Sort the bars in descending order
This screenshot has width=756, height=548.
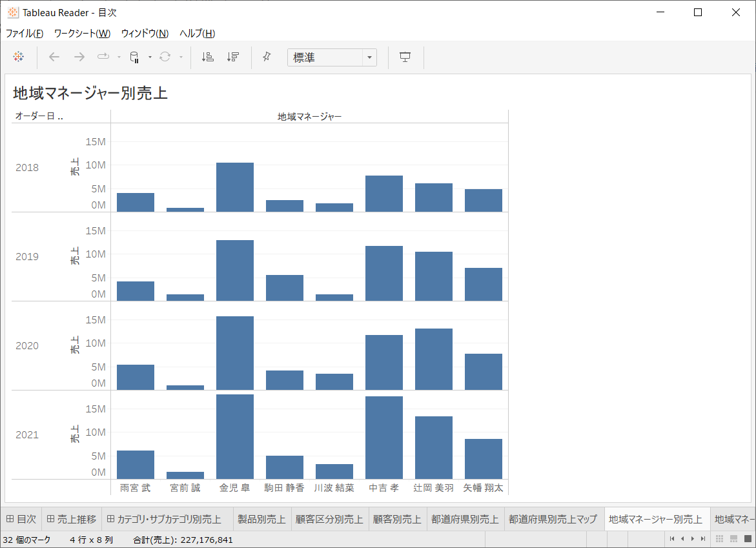(232, 57)
